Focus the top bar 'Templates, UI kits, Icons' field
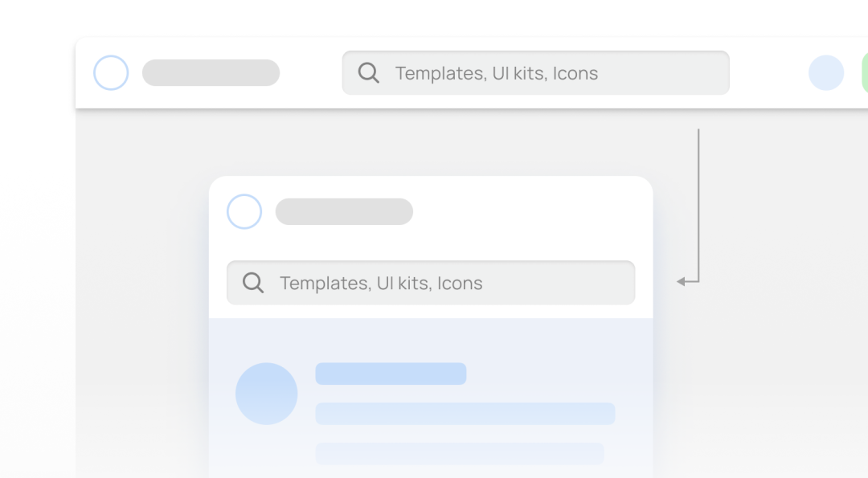This screenshot has height=478, width=868. point(536,72)
